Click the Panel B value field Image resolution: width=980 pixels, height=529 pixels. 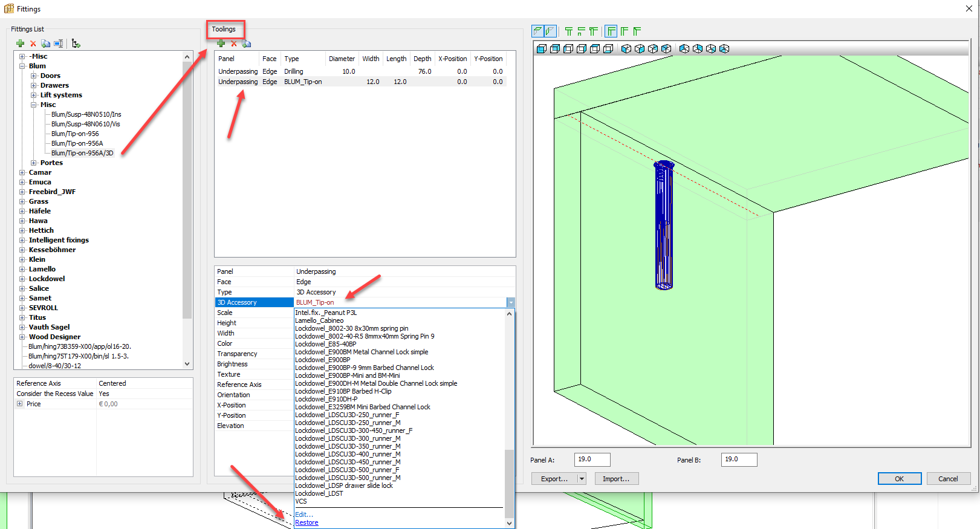coord(739,459)
